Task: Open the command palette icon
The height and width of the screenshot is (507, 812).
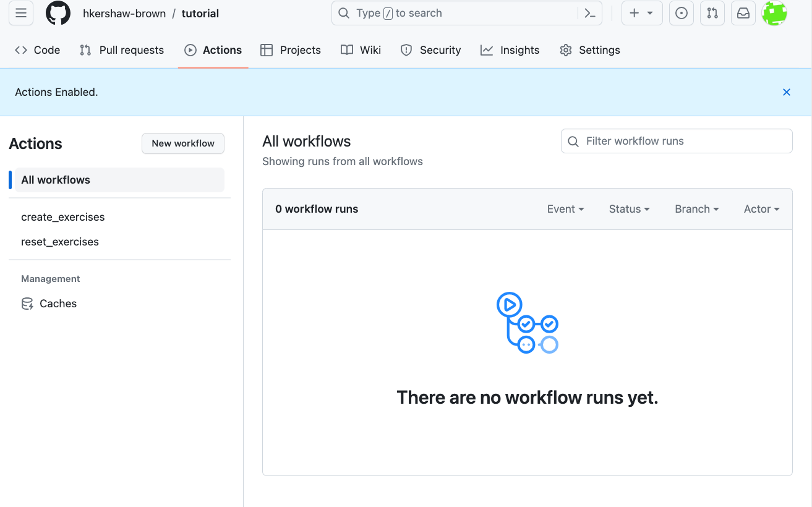Action: pyautogui.click(x=590, y=13)
